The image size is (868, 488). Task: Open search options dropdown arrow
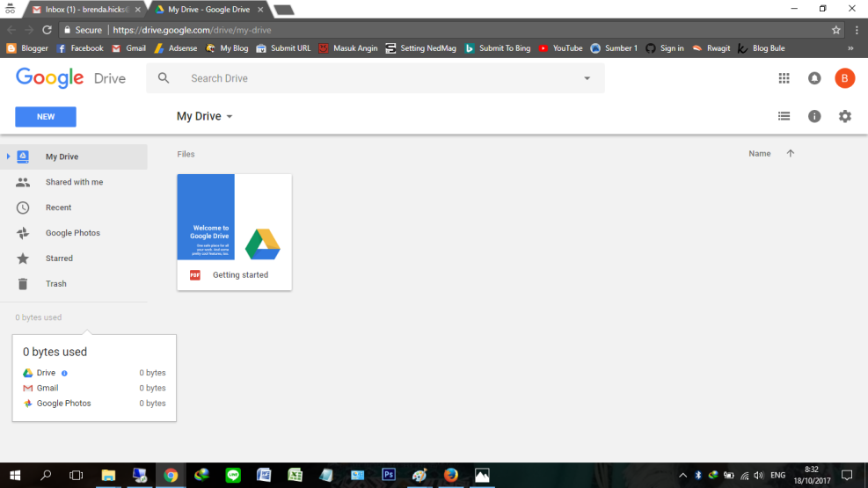tap(587, 78)
